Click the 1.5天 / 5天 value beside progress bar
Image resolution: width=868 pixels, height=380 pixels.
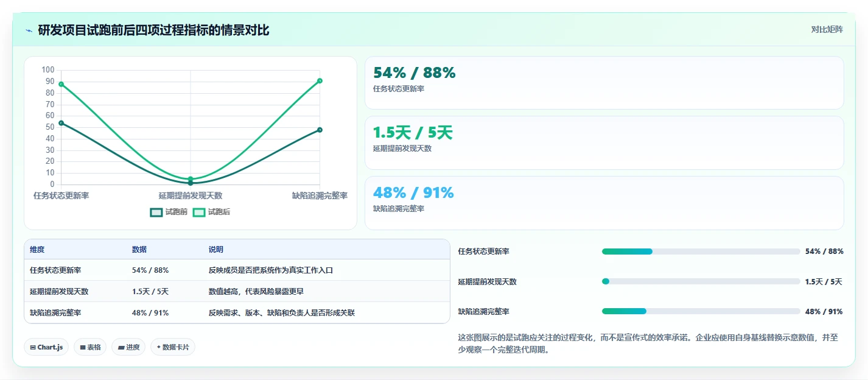coord(824,281)
